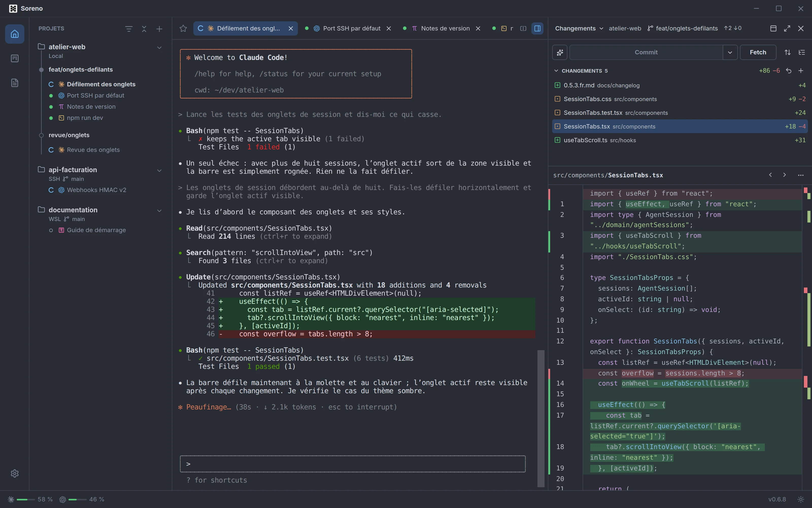This screenshot has width=812, height=508.
Task: Go to previous changed file
Action: (x=770, y=175)
